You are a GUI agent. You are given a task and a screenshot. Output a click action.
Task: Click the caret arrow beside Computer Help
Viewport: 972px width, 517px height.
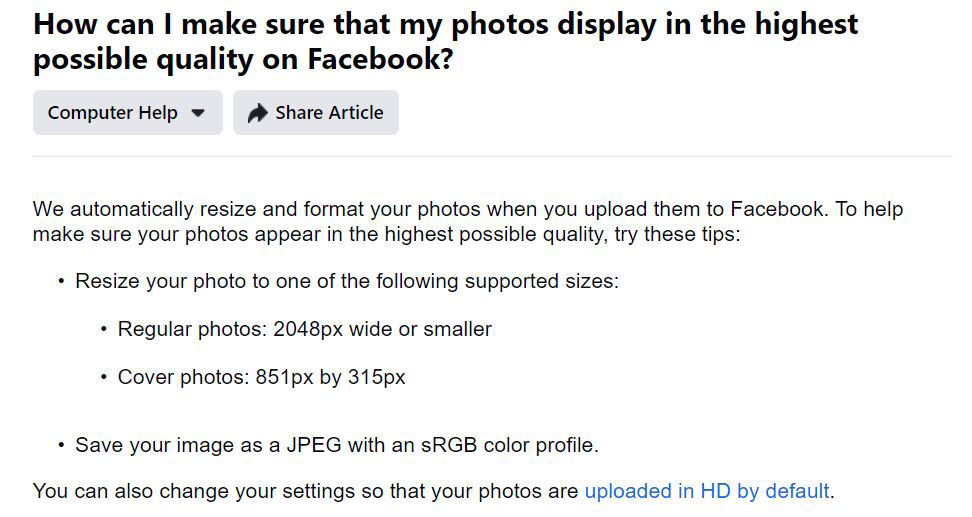point(198,113)
